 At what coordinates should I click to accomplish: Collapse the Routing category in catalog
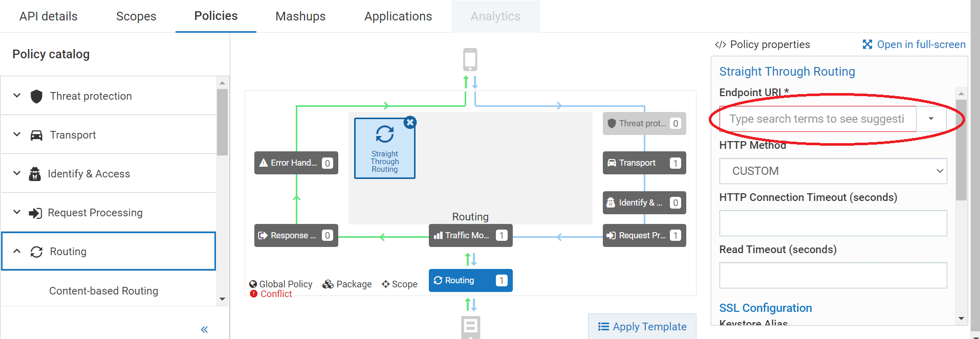pyautogui.click(x=17, y=251)
